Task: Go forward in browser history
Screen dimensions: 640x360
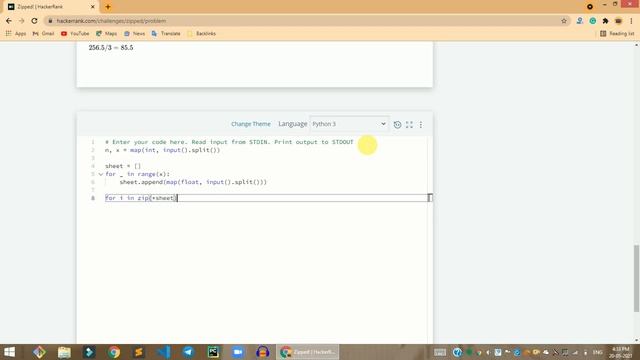Action: tap(22, 21)
